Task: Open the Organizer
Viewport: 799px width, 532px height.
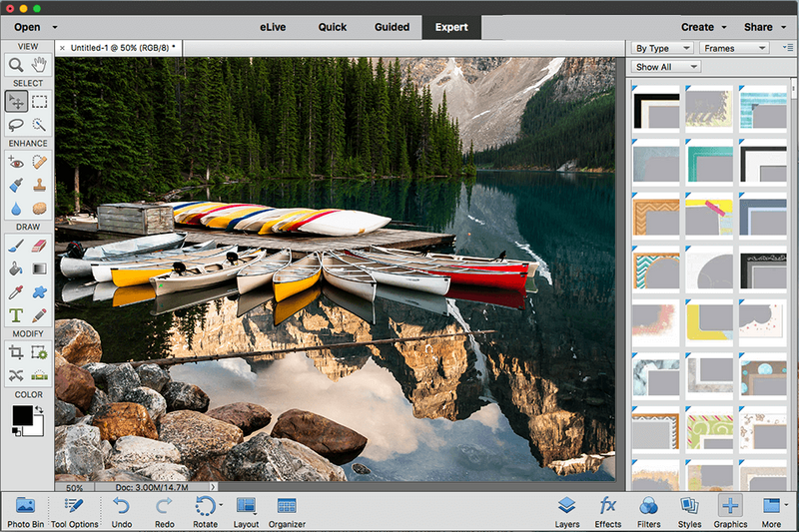Action: (287, 511)
